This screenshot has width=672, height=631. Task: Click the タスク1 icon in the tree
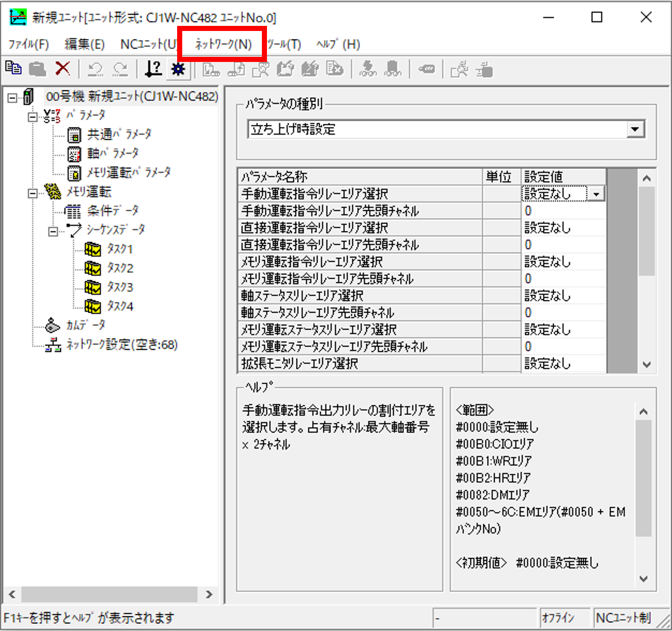tap(92, 249)
